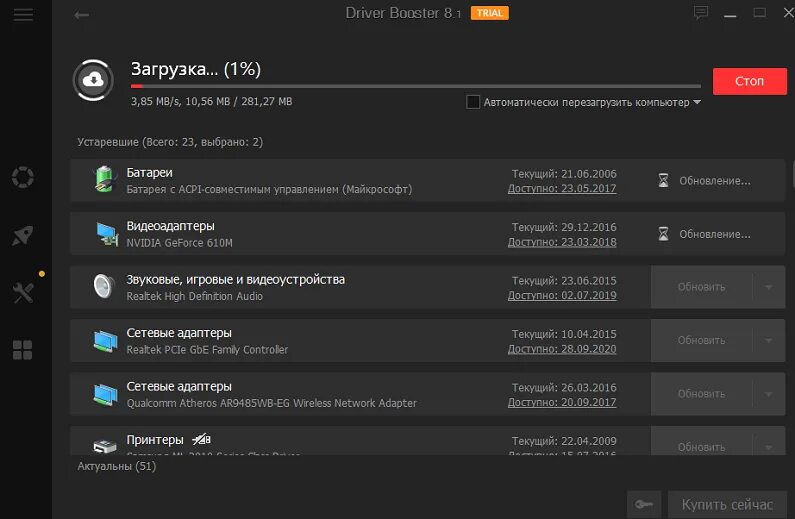Viewport: 795px width, 519px height.
Task: Expand the auto-restart options dropdown arrow
Action: (697, 102)
